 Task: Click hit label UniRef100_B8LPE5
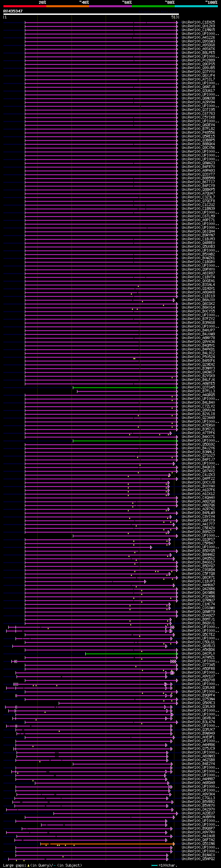pyautogui.click(x=198, y=53)
